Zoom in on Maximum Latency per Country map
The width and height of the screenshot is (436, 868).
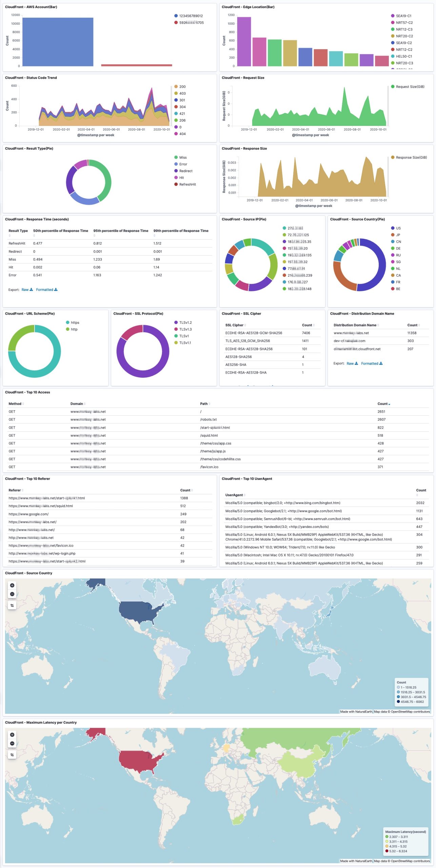[x=12, y=735]
